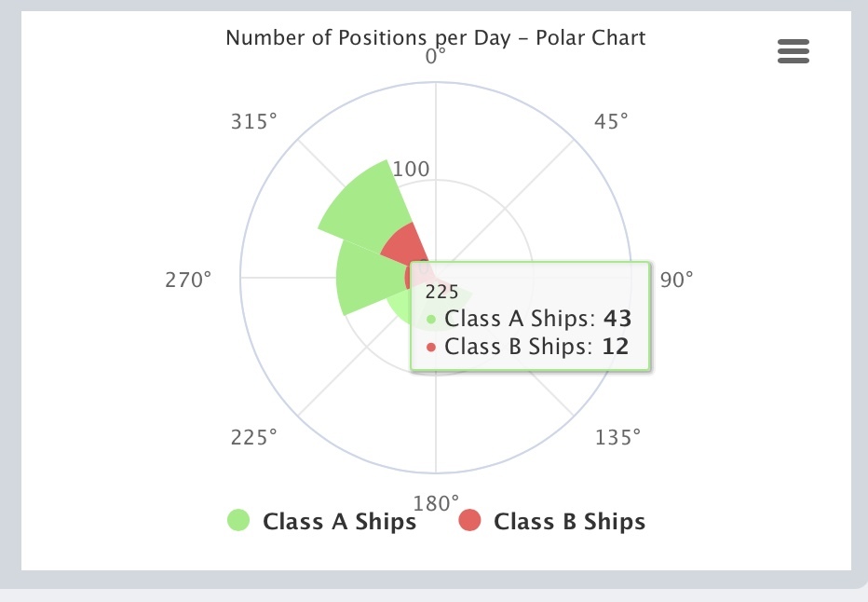Image resolution: width=868 pixels, height=602 pixels.
Task: Click the 180° axis label
Action: pyautogui.click(x=436, y=503)
